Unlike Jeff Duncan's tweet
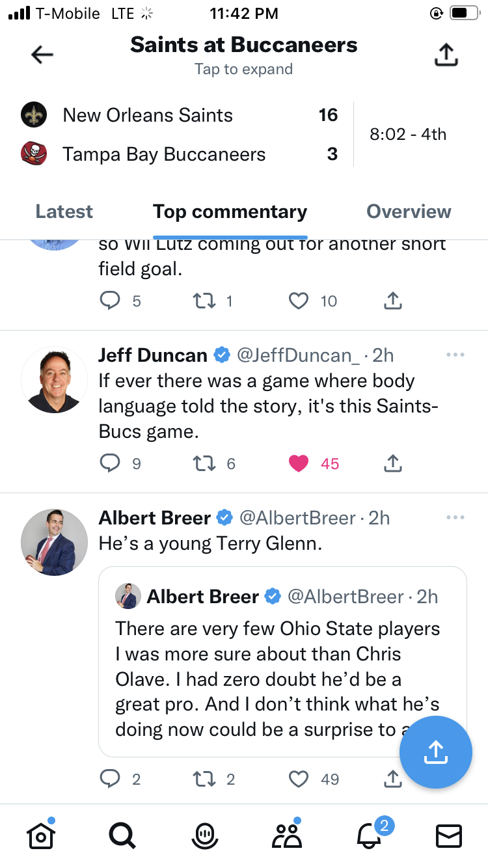Image resolution: width=488 pixels, height=868 pixels. [299, 463]
